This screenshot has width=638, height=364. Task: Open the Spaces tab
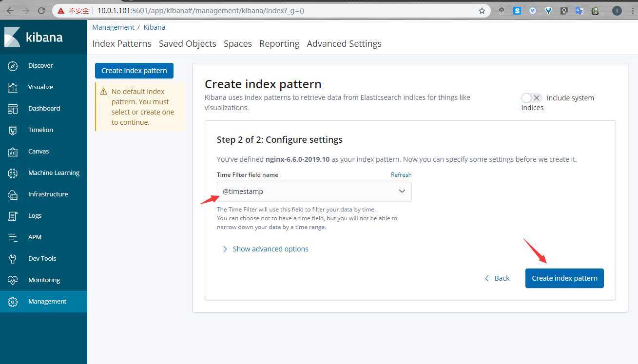[238, 44]
